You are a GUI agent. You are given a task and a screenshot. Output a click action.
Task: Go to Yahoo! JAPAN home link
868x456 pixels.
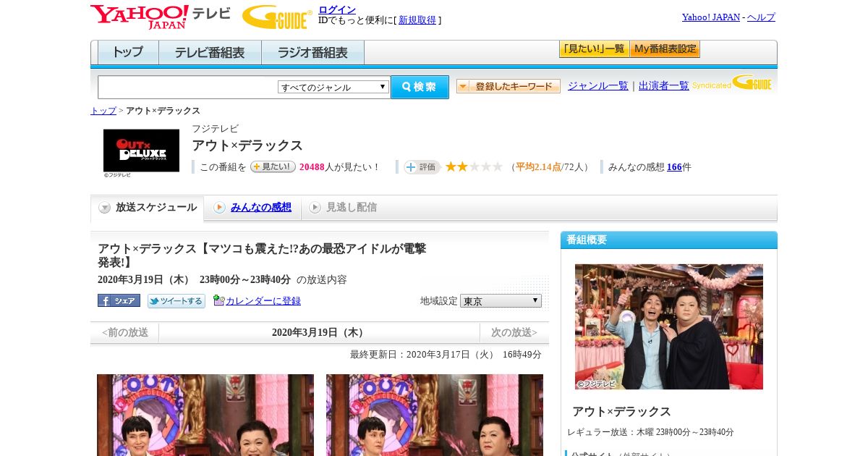coord(711,17)
